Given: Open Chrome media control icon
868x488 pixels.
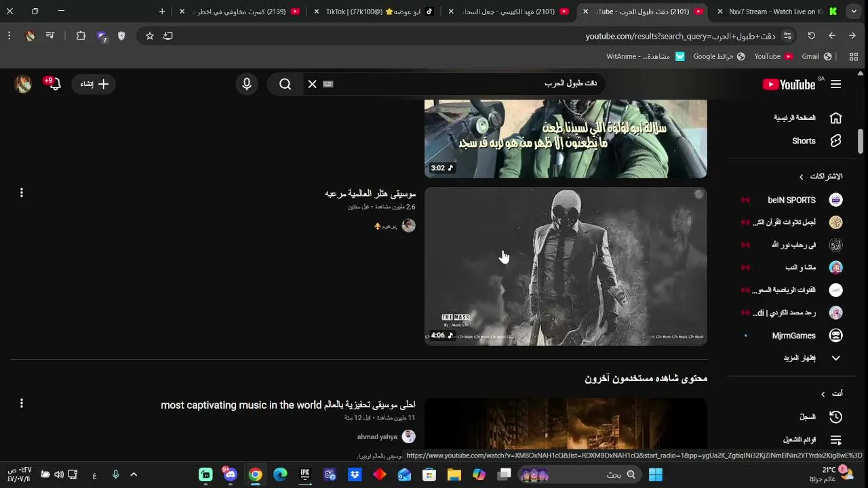Looking at the screenshot, I should pyautogui.click(x=51, y=36).
